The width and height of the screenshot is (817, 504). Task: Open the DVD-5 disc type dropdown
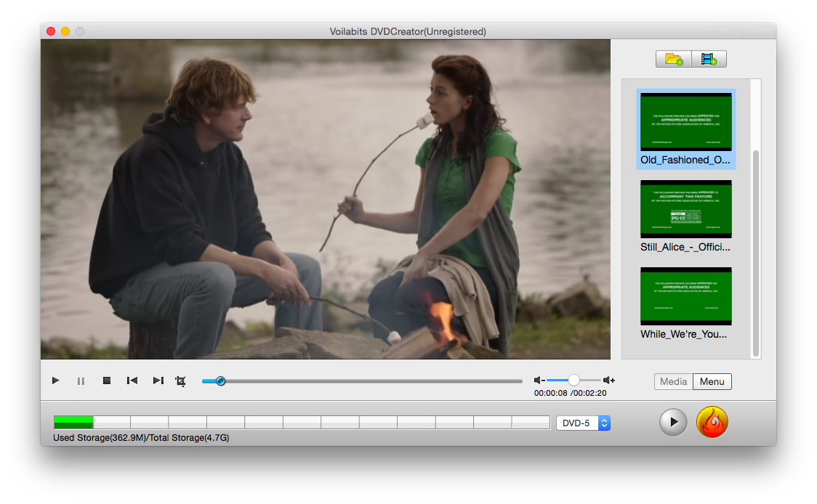(584, 423)
